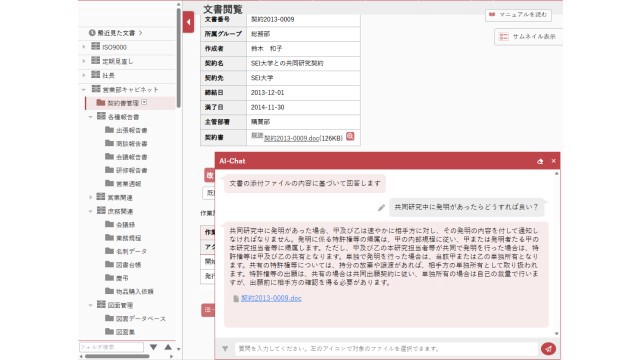
Task: Open the 名刺データ folder
Action: (x=126, y=251)
